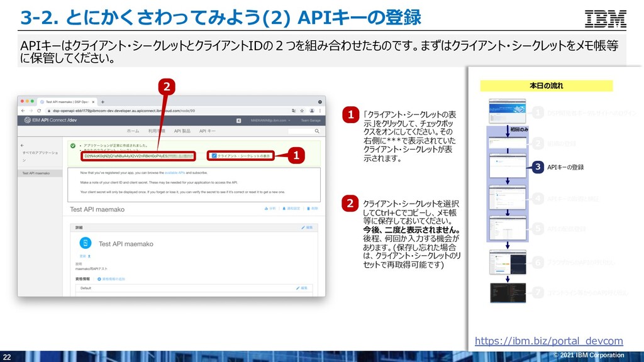
Task: Click the portal search magnifier icon
Action: [x=317, y=131]
